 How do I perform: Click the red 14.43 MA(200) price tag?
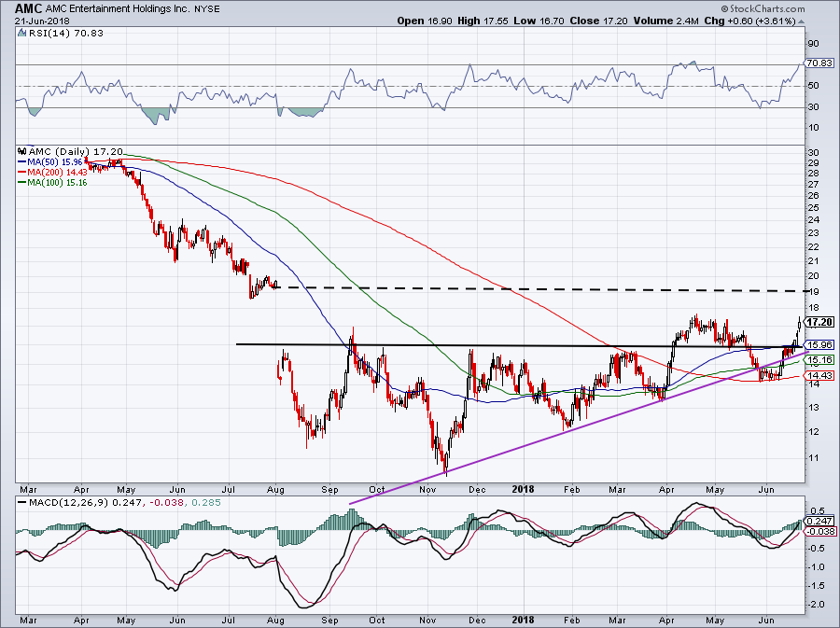(x=819, y=376)
